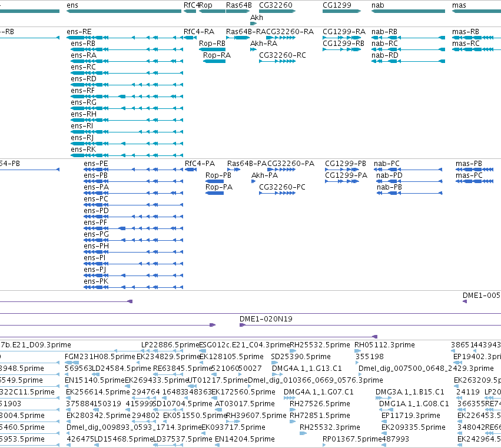Click the Ras64B gene label
The height and width of the screenshot is (448, 501).
pyautogui.click(x=238, y=5)
